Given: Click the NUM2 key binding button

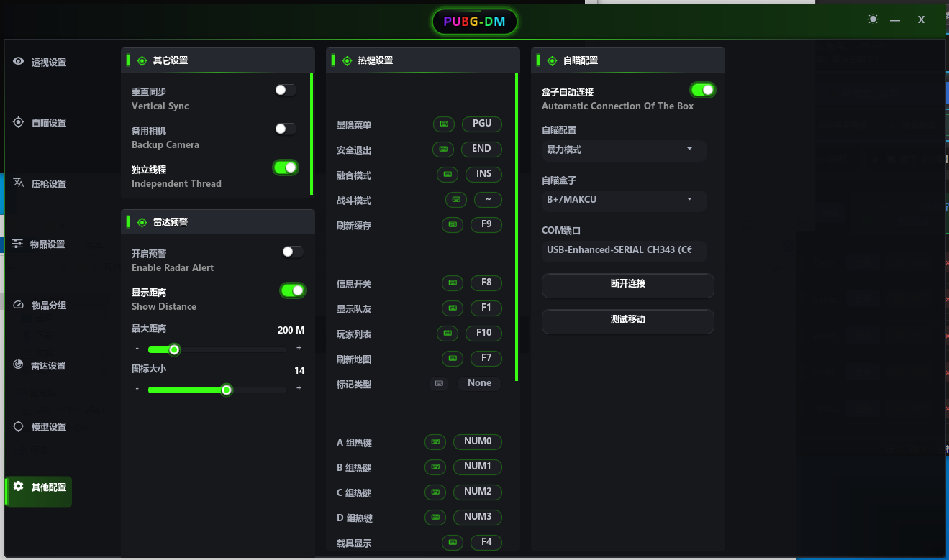Looking at the screenshot, I should [x=478, y=492].
